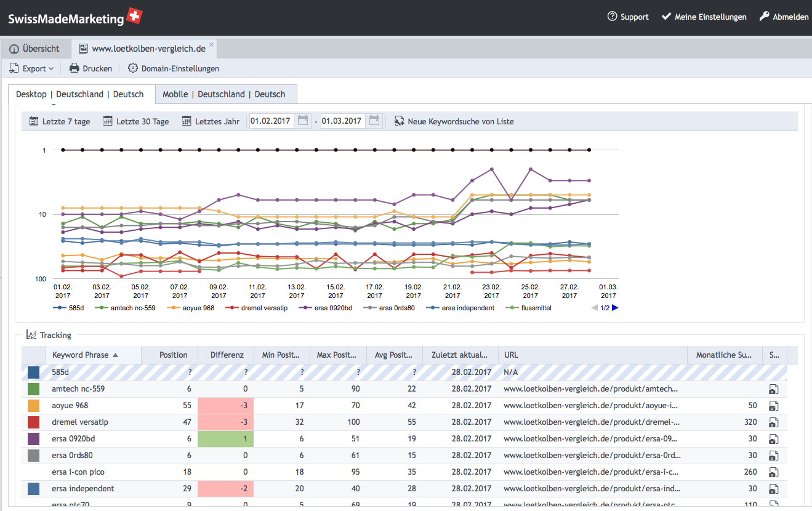Open snapshot icon for ersa independent row
Screen dimensions: 812x511
coord(774,489)
